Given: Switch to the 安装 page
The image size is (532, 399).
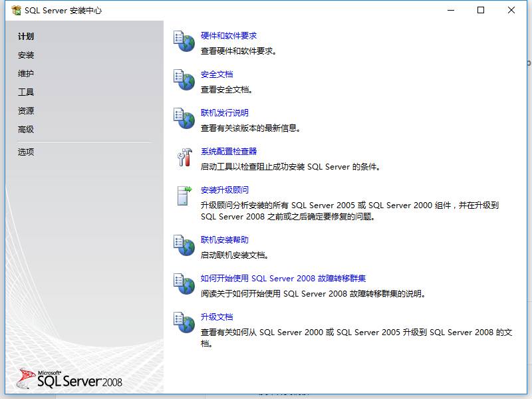Looking at the screenshot, I should (26, 55).
